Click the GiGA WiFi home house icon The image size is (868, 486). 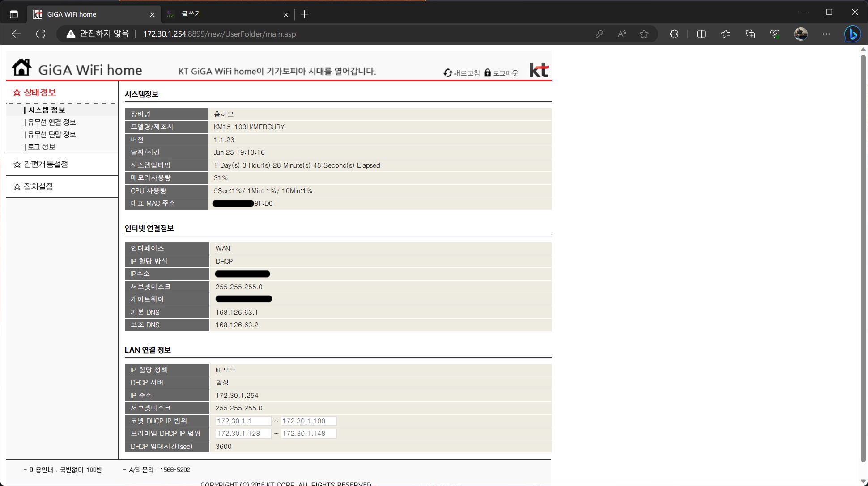[21, 68]
